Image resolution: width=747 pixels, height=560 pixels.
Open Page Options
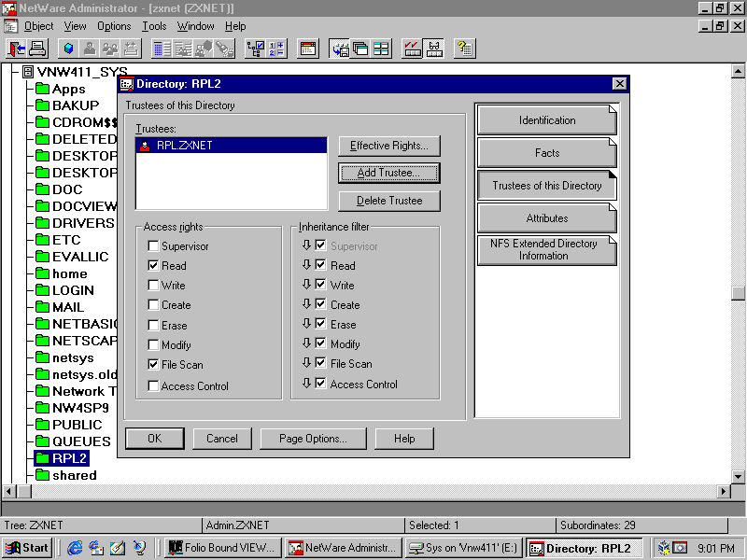tap(313, 438)
